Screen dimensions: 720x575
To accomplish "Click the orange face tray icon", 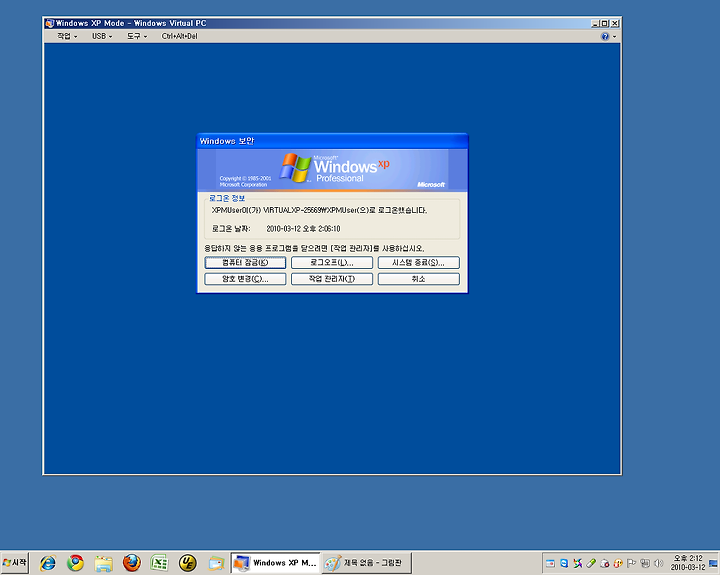I will (618, 563).
